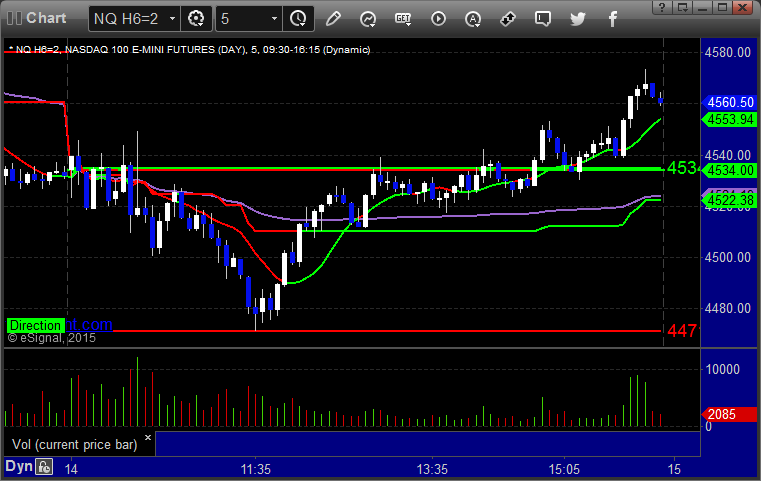Click the date label 14 on the time axis
This screenshot has width=761, height=481.
click(71, 469)
